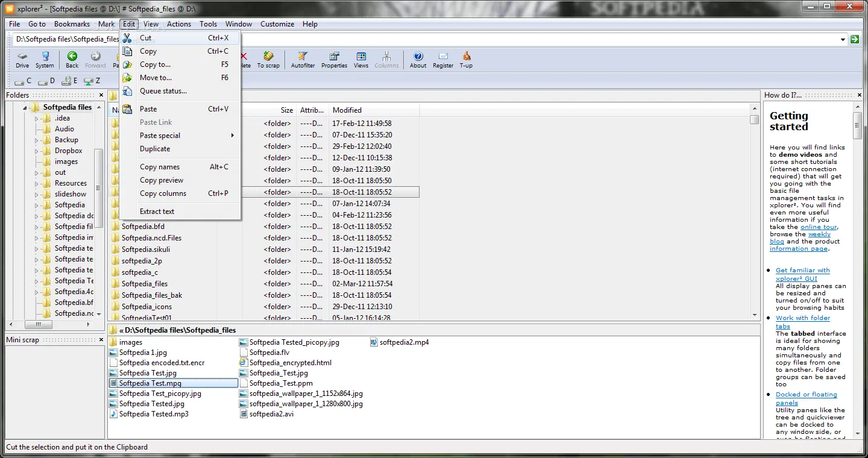This screenshot has width=868, height=458.
Task: Switch to drive E in the drive bar
Action: click(x=68, y=80)
